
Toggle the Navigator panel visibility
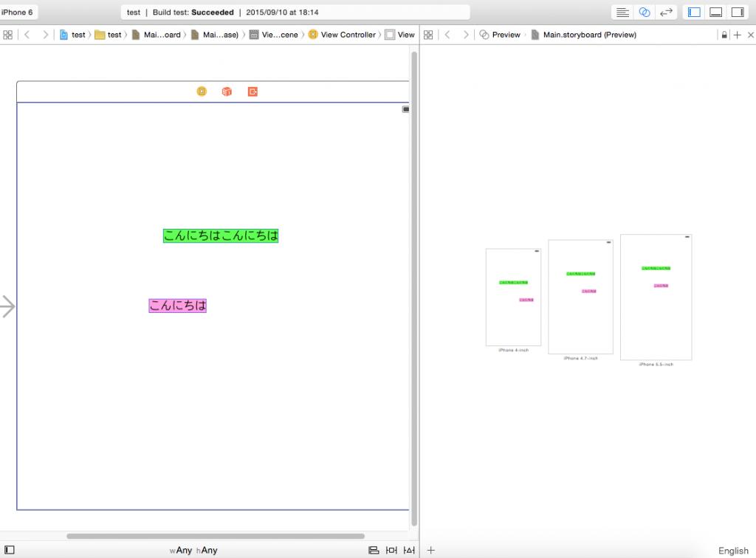pyautogui.click(x=694, y=13)
